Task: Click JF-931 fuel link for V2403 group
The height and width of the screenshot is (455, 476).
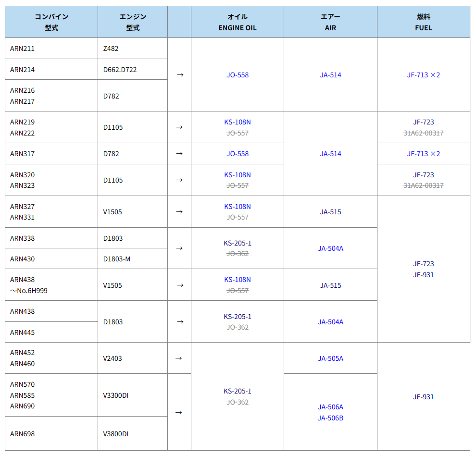Action: pos(423,397)
